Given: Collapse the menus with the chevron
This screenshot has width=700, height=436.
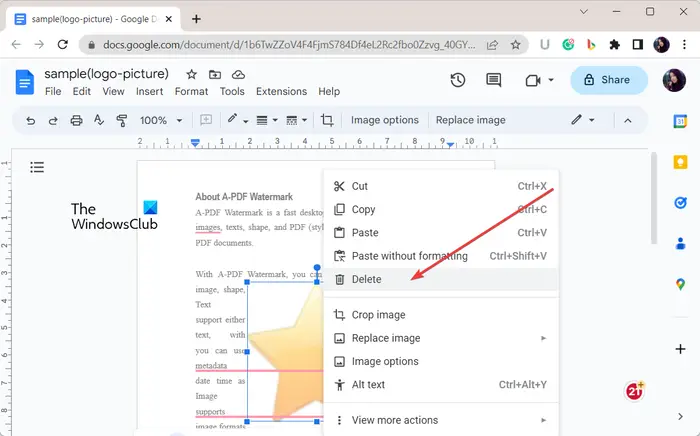Looking at the screenshot, I should [628, 120].
